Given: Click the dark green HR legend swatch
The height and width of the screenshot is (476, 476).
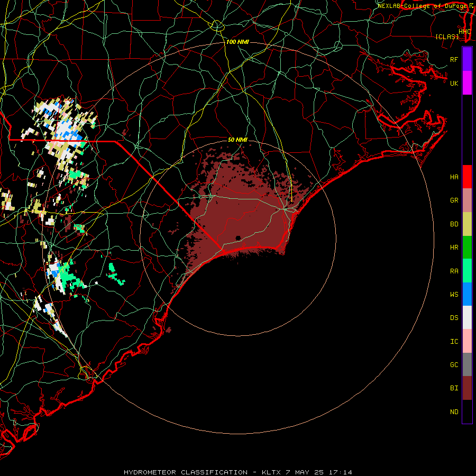Looking at the screenshot, I should [x=467, y=247].
